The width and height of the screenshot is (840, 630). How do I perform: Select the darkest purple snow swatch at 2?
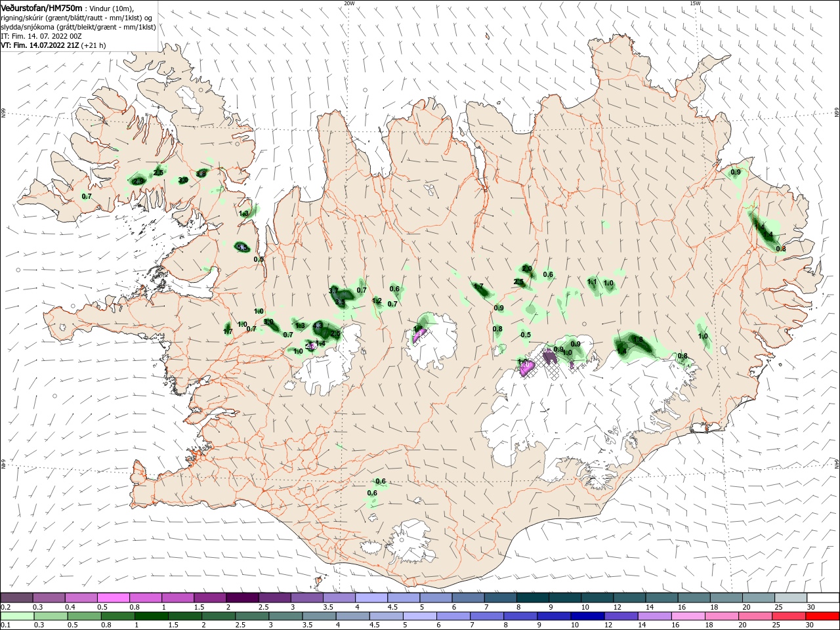(242, 598)
